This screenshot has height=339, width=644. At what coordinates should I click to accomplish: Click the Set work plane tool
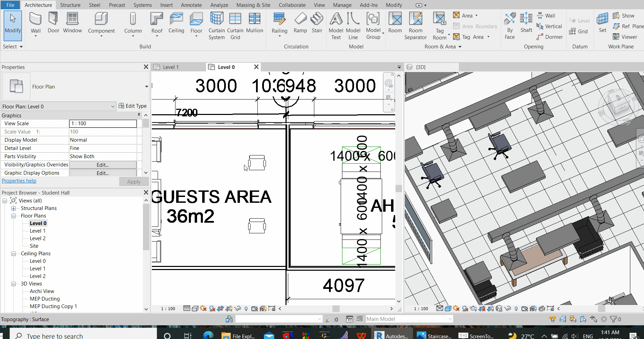point(603,23)
